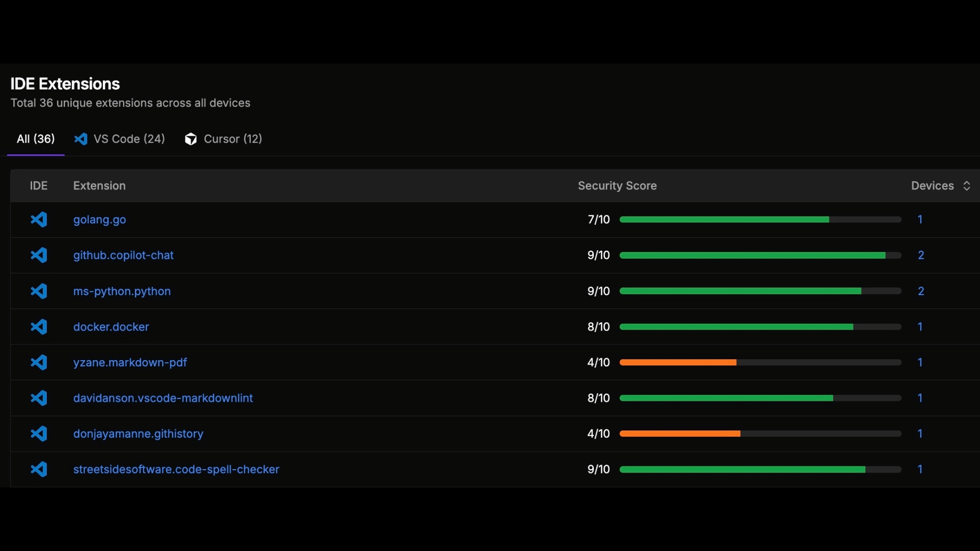The width and height of the screenshot is (980, 551).
Task: Switch to the VS Code (24) tab
Action: click(x=120, y=139)
